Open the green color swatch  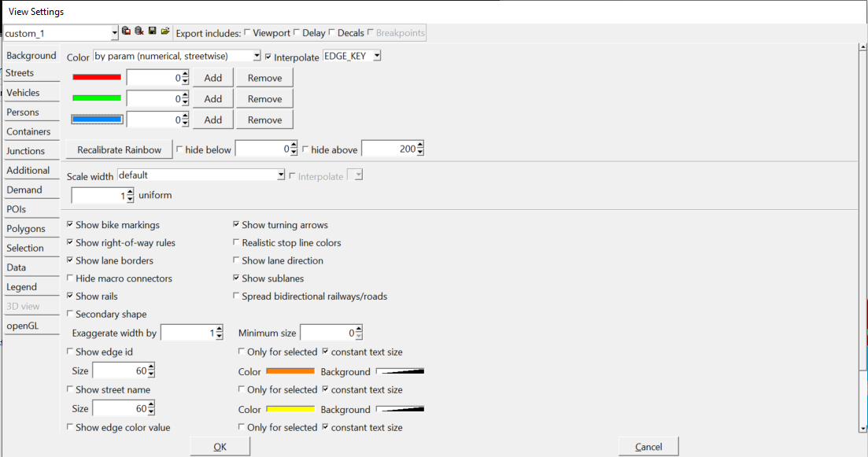tap(97, 98)
